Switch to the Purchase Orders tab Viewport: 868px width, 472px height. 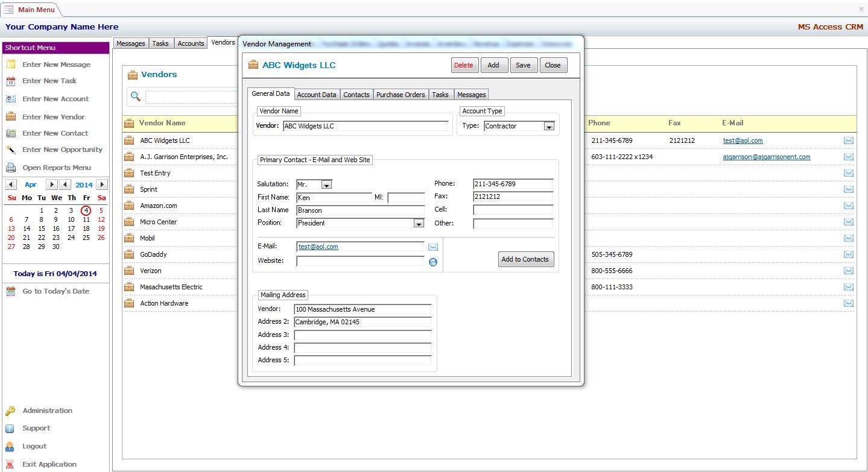click(401, 95)
